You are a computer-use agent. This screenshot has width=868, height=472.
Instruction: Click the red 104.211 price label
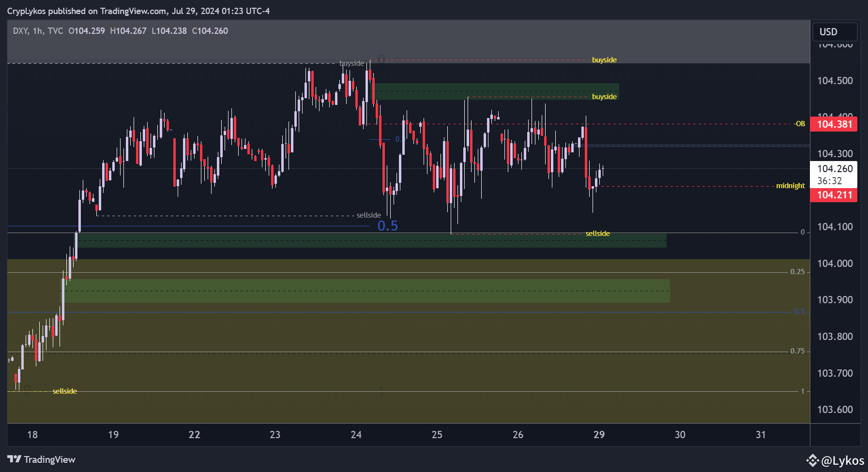tap(834, 195)
